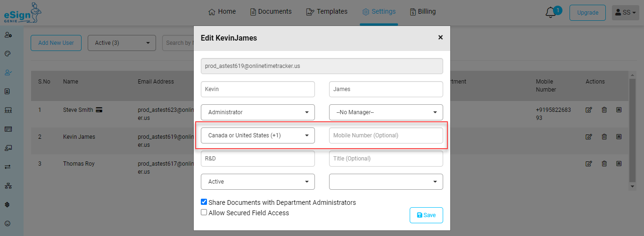
Task: Open the Administrator role dropdown
Action: tap(258, 112)
